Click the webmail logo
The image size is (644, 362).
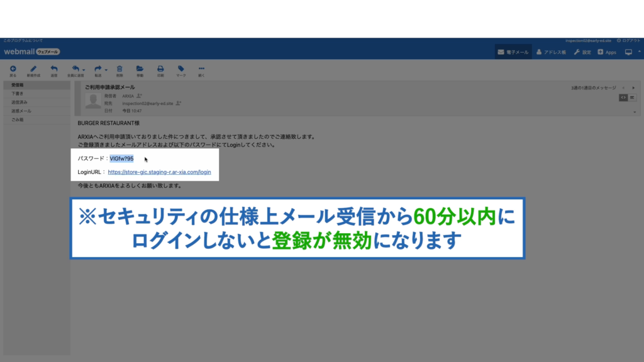pos(31,52)
